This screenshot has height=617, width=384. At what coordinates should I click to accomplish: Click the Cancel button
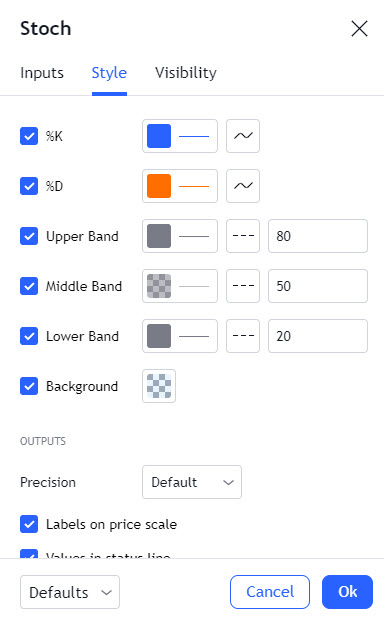(270, 592)
